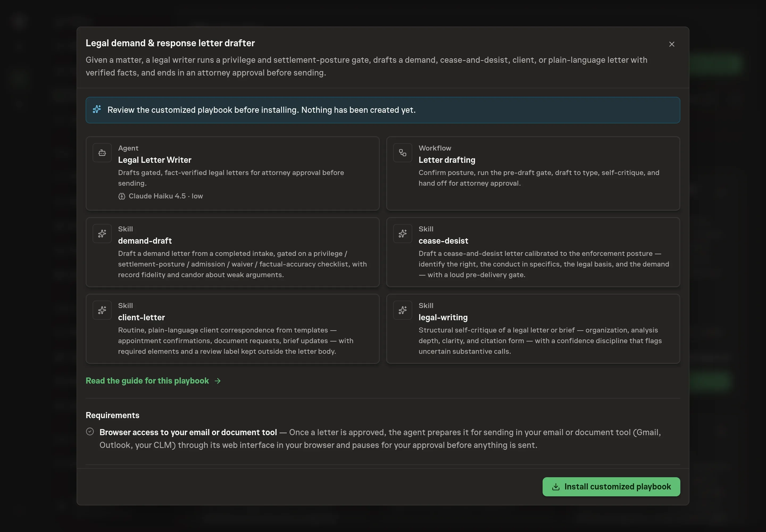This screenshot has height=532, width=766.
Task: Click the 'Review the customized playbook' banner text
Action: pos(261,110)
